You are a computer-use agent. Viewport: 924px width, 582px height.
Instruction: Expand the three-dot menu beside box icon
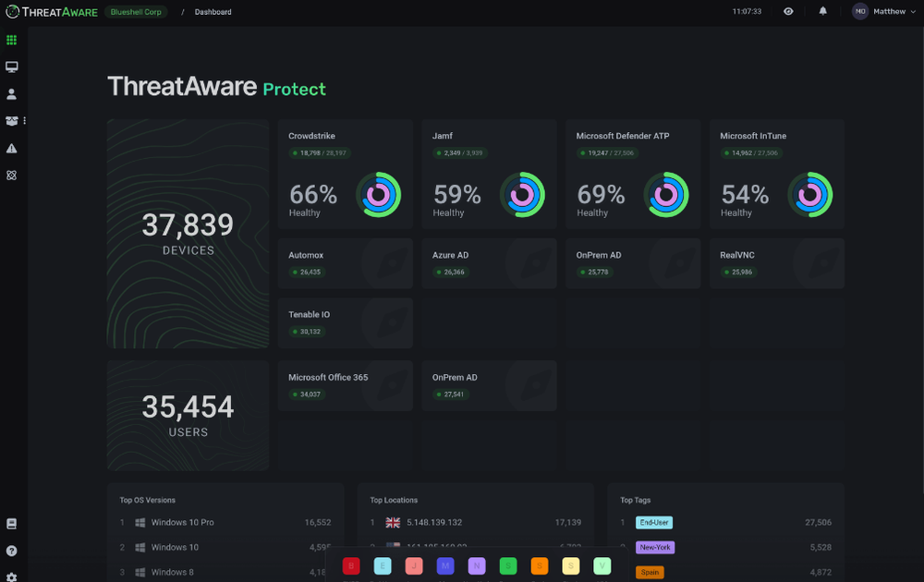click(24, 121)
